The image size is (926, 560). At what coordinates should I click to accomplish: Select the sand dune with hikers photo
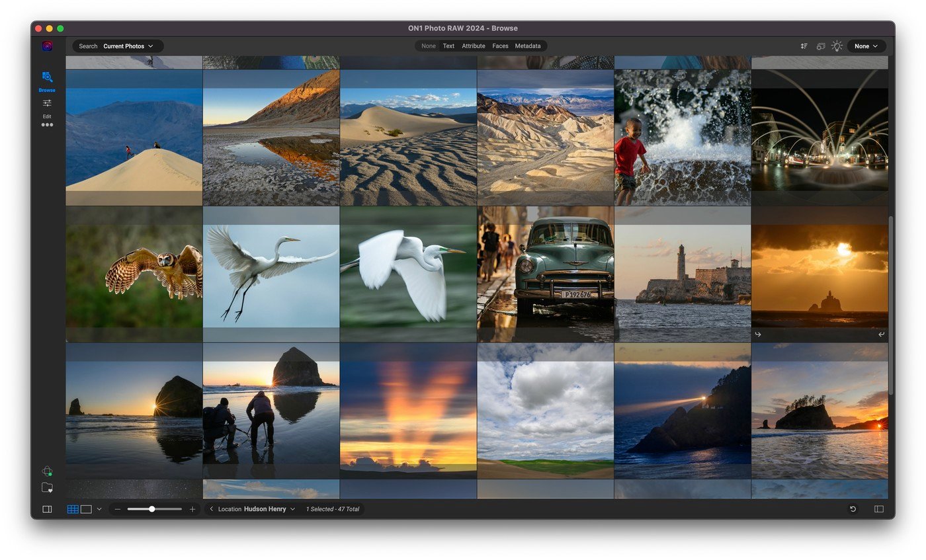click(134, 138)
